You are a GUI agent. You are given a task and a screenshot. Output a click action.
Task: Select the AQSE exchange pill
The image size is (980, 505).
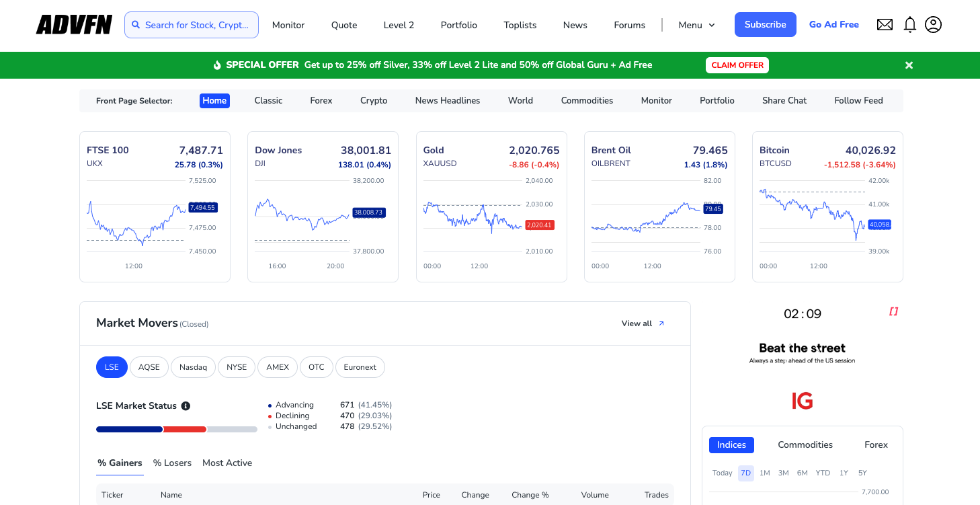pos(149,367)
